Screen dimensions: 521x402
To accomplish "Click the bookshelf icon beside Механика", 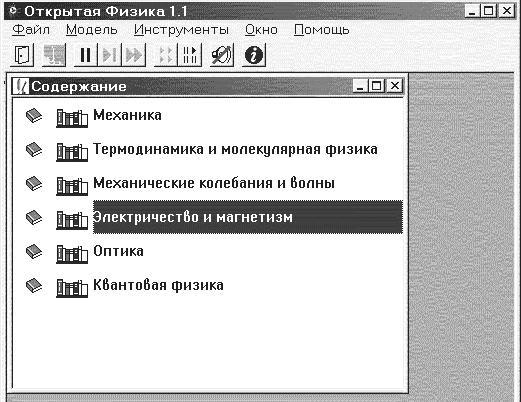I will [x=72, y=118].
